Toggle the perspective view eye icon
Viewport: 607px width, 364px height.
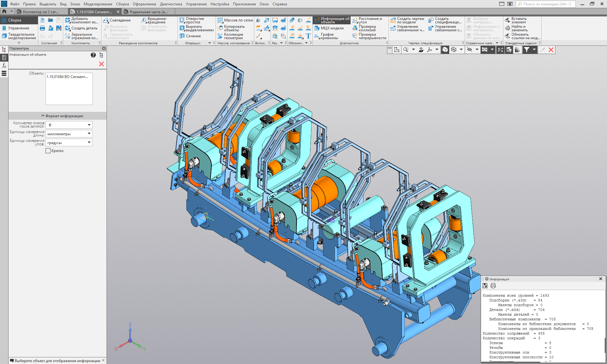coord(485,50)
